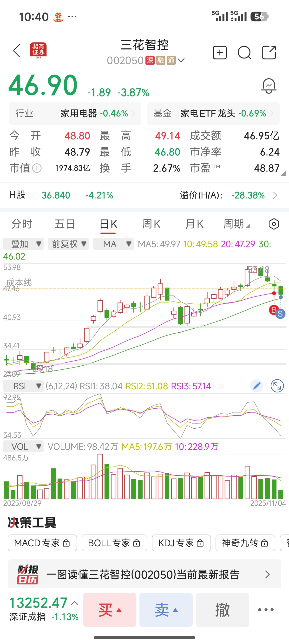289x644 pixels.
Task: Tap the 2025/11/04 date label
Action: click(268, 503)
